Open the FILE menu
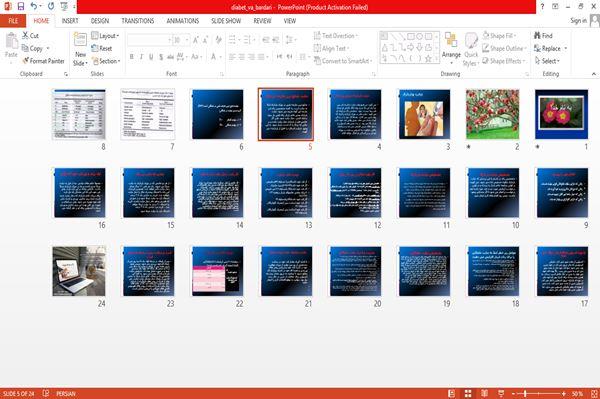Image resolution: width=600 pixels, height=399 pixels. pos(13,21)
